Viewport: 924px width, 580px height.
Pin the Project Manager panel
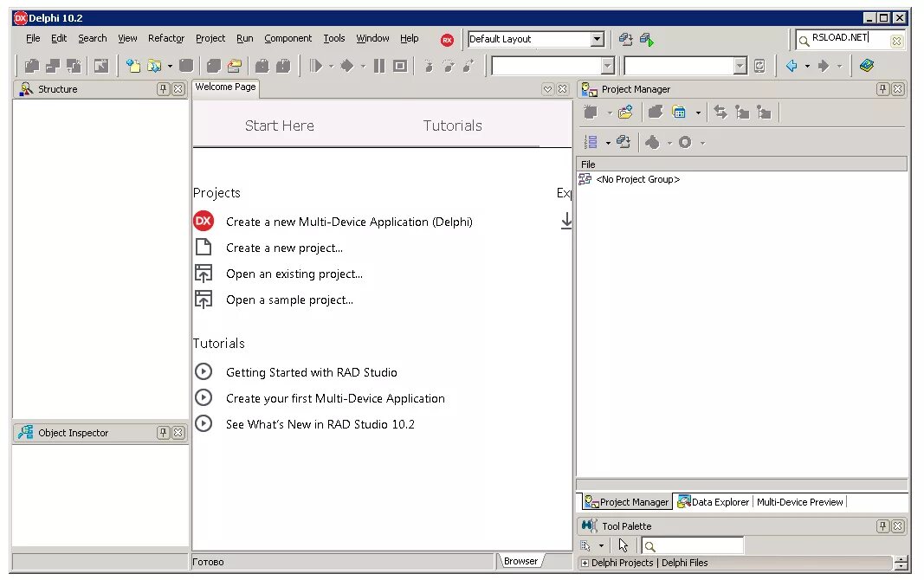click(882, 89)
